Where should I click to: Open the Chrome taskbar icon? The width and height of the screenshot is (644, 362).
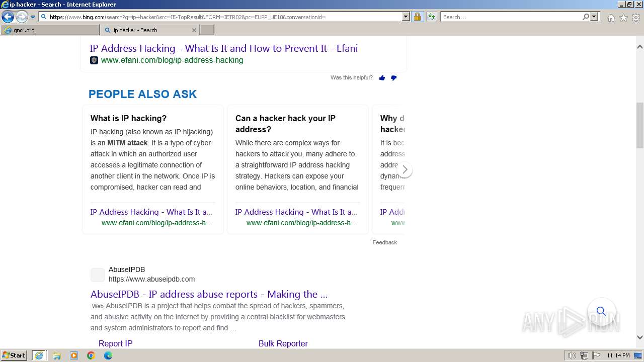click(x=91, y=355)
